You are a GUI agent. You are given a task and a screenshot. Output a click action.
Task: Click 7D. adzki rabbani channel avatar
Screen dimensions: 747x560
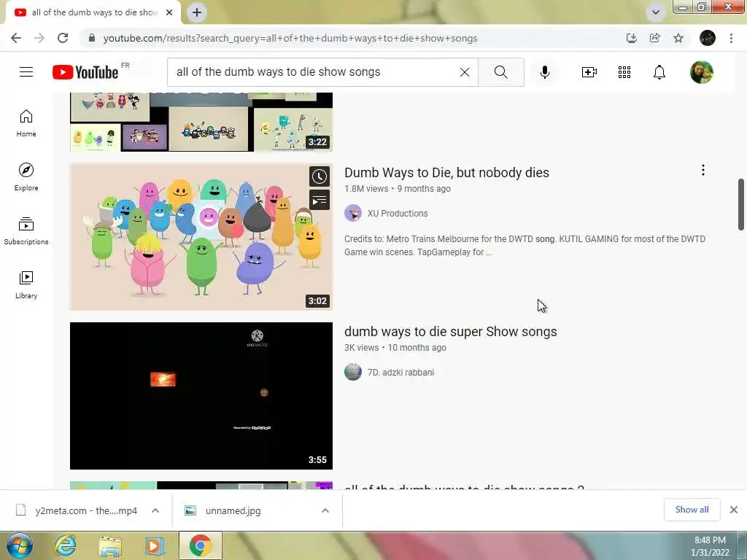353,372
